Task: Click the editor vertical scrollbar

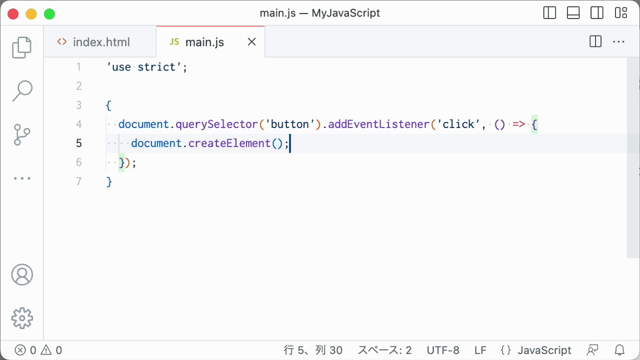Action: coord(633,158)
